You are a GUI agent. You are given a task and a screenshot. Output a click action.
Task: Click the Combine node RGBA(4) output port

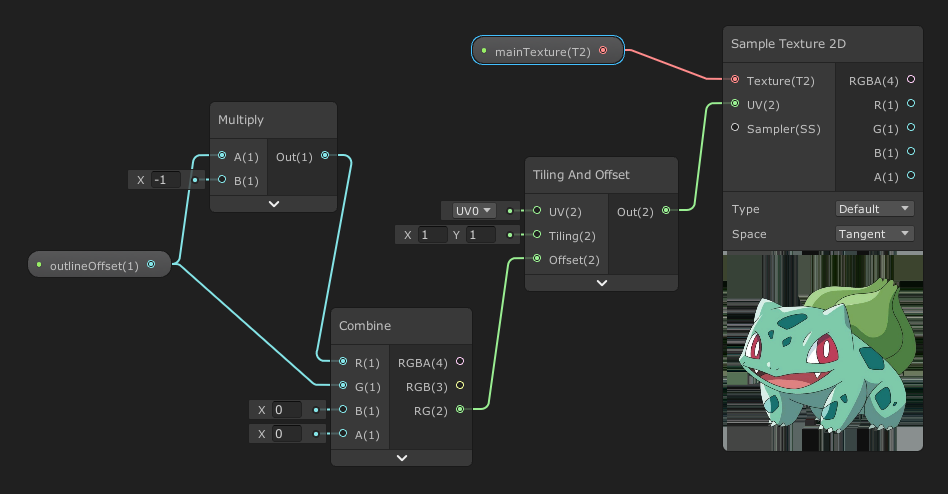click(x=460, y=361)
